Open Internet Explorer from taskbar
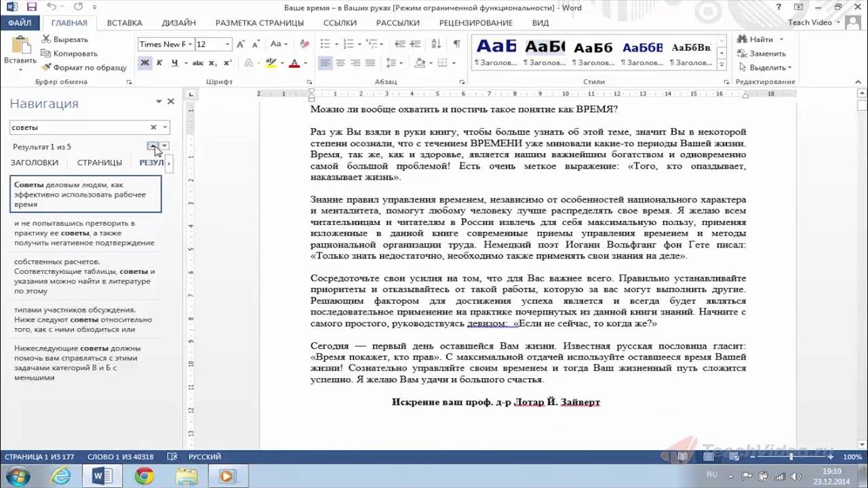 [x=61, y=476]
